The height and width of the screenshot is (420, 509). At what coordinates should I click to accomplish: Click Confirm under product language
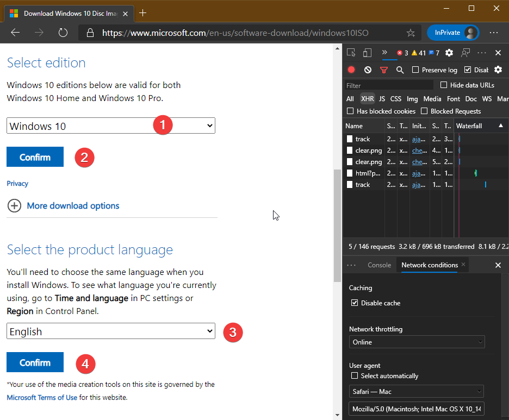[35, 362]
